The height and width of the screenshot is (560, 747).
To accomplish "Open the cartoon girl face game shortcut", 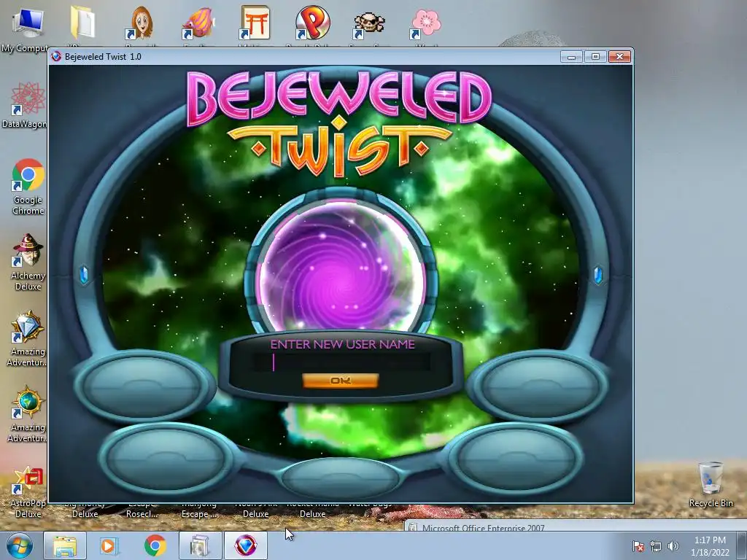I will click(141, 23).
